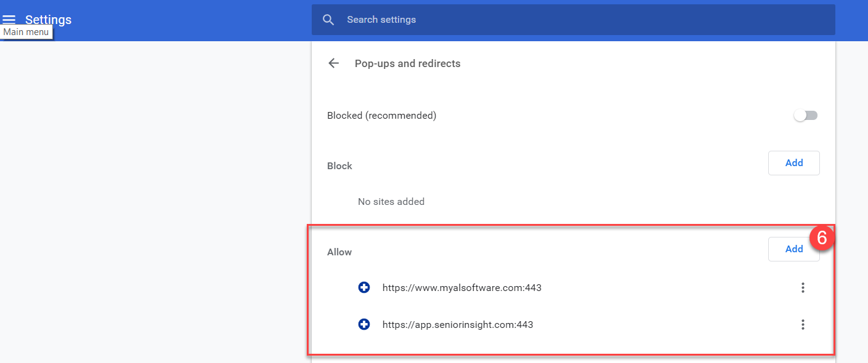Screen dimensions: 868x363
Task: Click the Blocked (recommended) label
Action: (382, 116)
